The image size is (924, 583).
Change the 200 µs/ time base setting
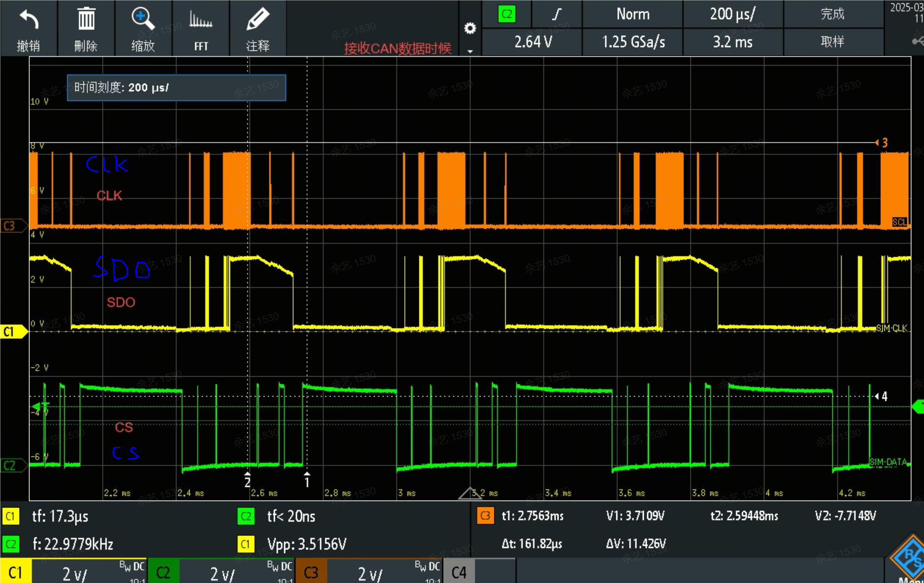point(733,14)
